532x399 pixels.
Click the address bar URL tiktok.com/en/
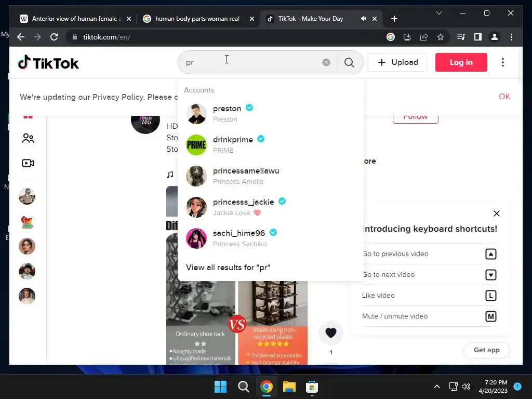click(107, 37)
